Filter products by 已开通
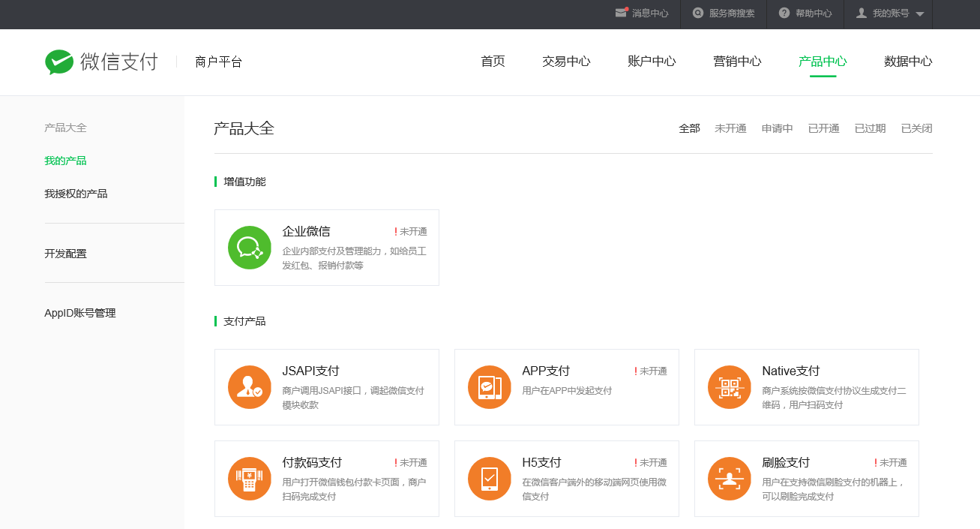The width and height of the screenshot is (980, 529). 823,128
